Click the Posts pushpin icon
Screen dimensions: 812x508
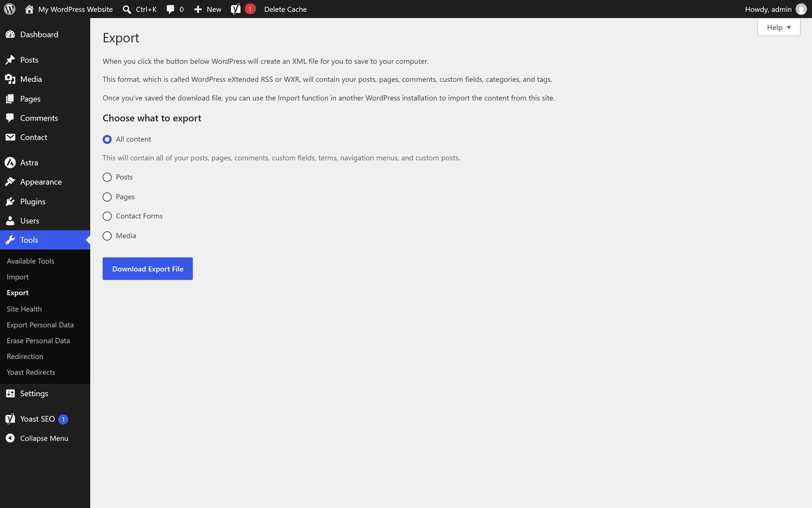pyautogui.click(x=10, y=60)
